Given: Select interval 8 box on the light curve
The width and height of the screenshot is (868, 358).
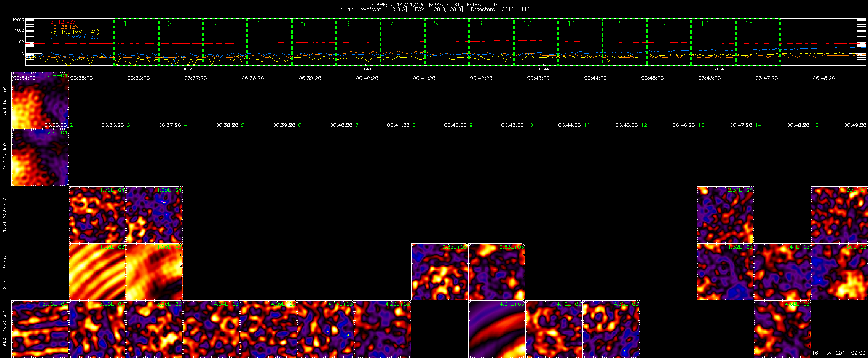Looking at the screenshot, I should 447,42.
